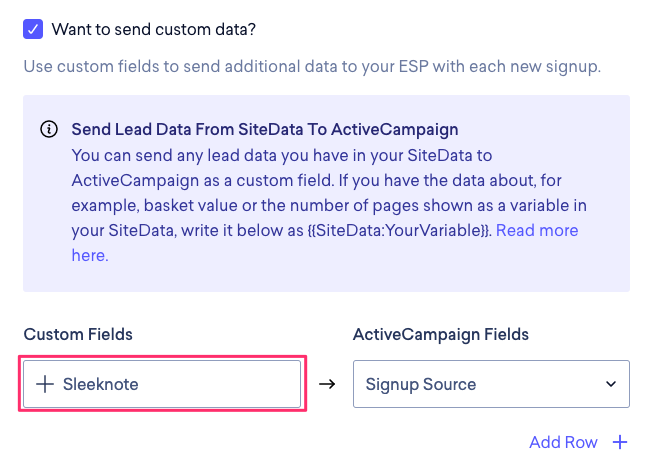Click the "ActiveCampaign Fields" column label
The height and width of the screenshot is (468, 656).
point(441,334)
